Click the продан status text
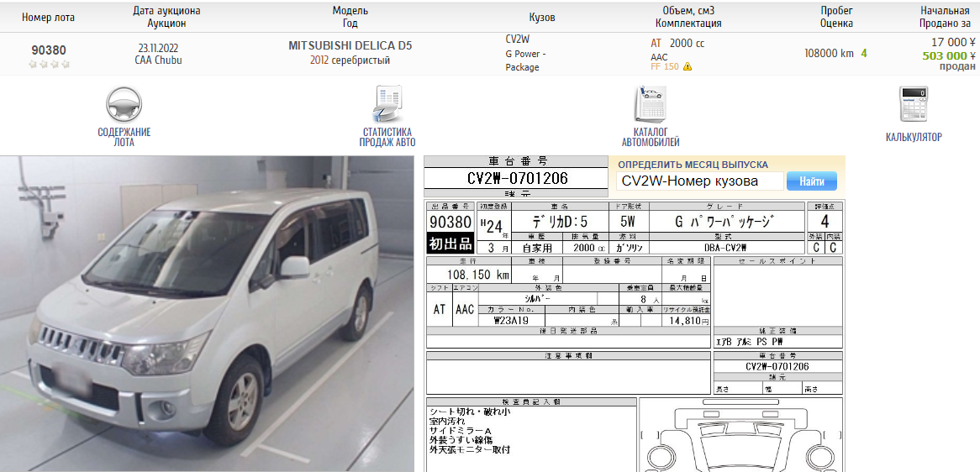 click(958, 66)
